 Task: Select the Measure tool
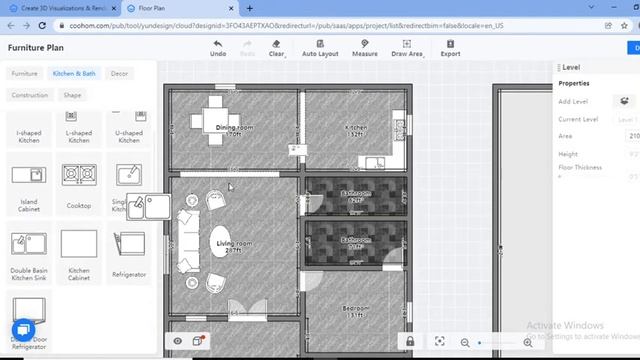[364, 48]
